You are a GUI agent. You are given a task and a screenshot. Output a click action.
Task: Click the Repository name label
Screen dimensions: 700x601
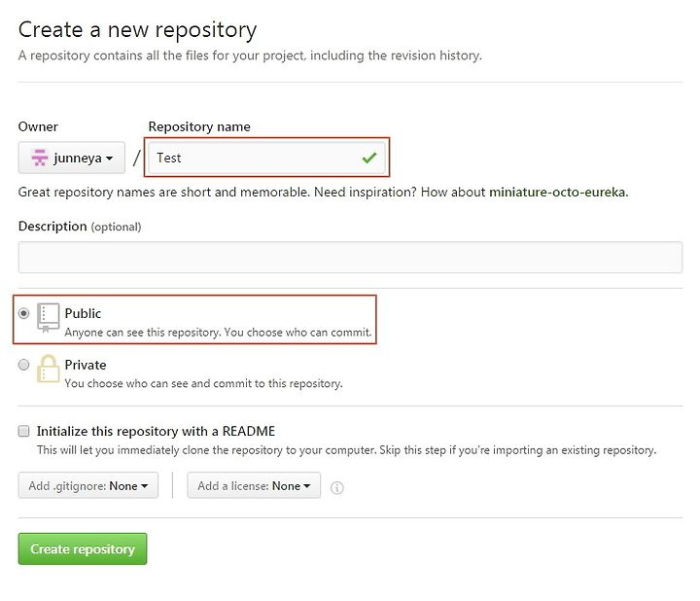click(199, 126)
